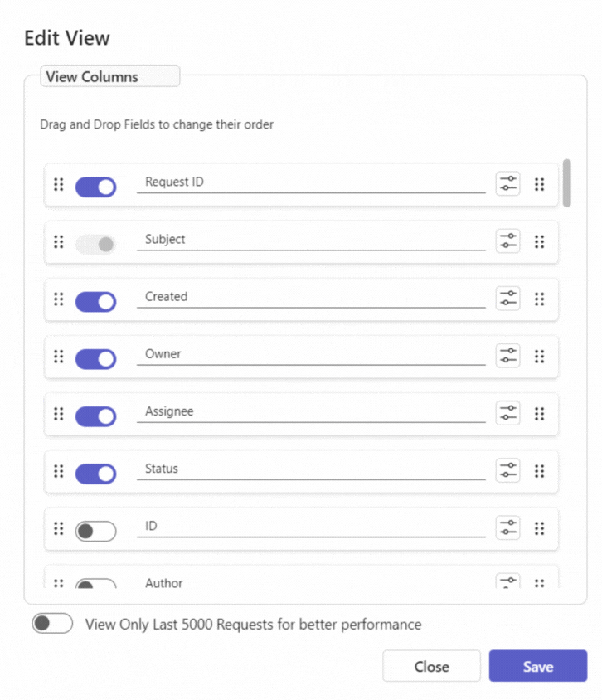The width and height of the screenshot is (602, 700).
Task: Click left drag handle of Request ID row
Action: click(x=59, y=184)
